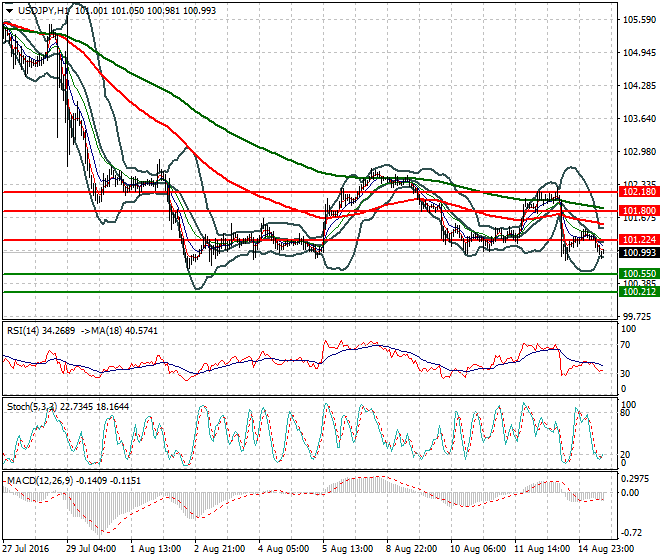
Task: Click the RSI 70 level scale value
Action: pos(628,345)
